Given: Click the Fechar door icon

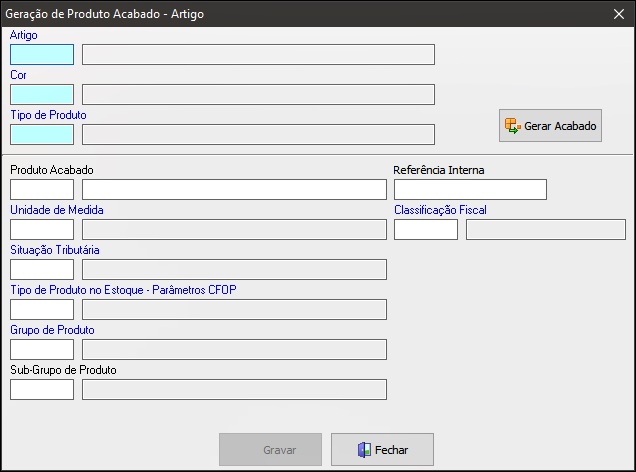Looking at the screenshot, I should tap(364, 450).
